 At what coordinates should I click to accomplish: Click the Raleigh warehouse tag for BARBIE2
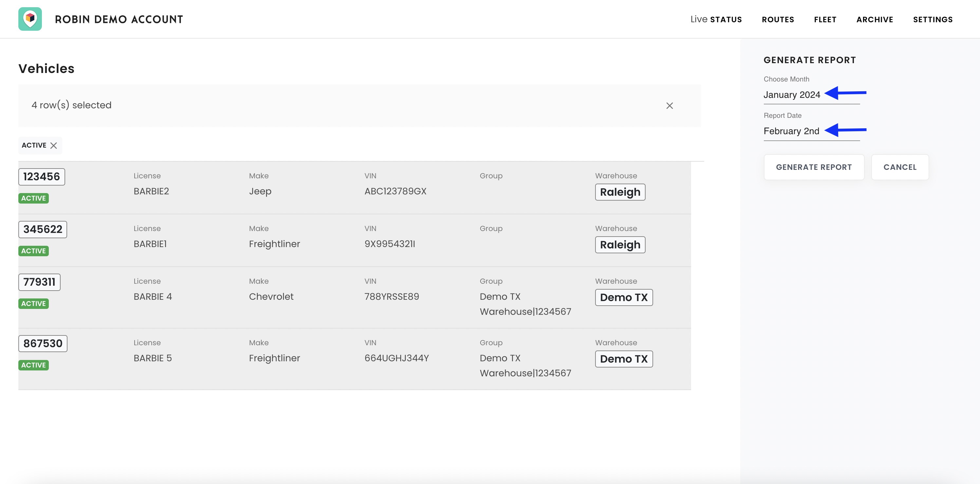620,192
